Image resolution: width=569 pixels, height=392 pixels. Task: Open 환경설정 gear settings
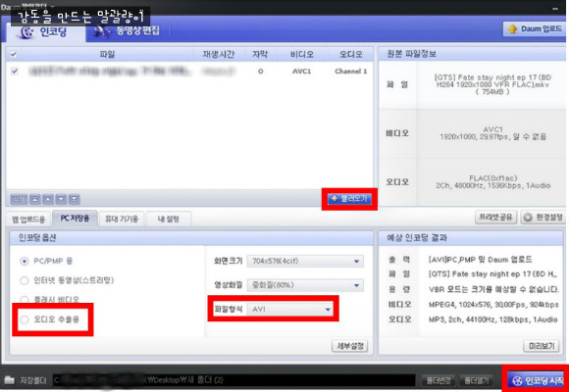(x=543, y=218)
